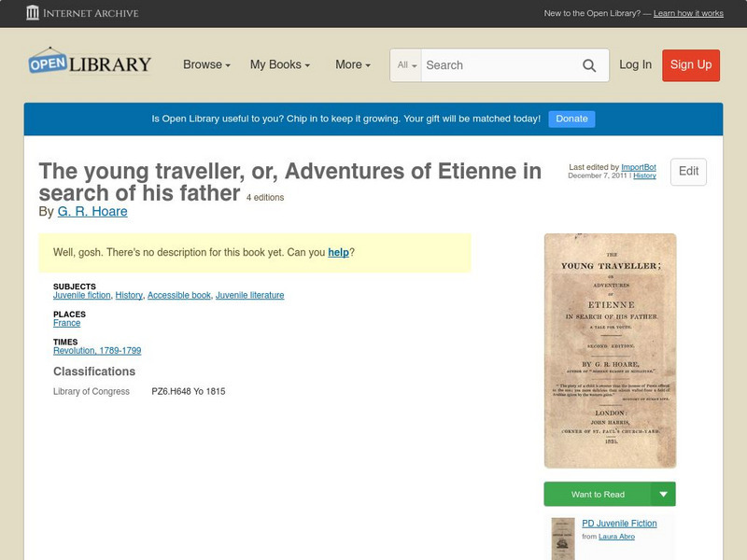747x560 pixels.
Task: Click the Open Library logo
Action: pos(90,63)
